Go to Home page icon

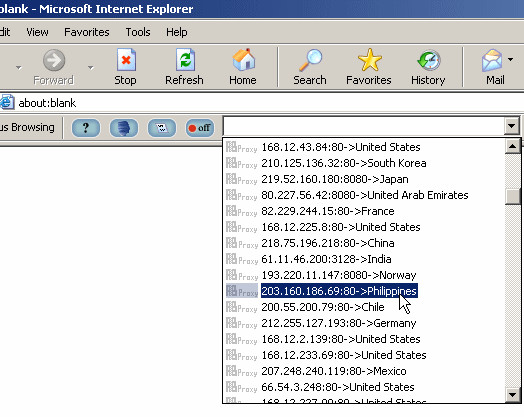243,60
